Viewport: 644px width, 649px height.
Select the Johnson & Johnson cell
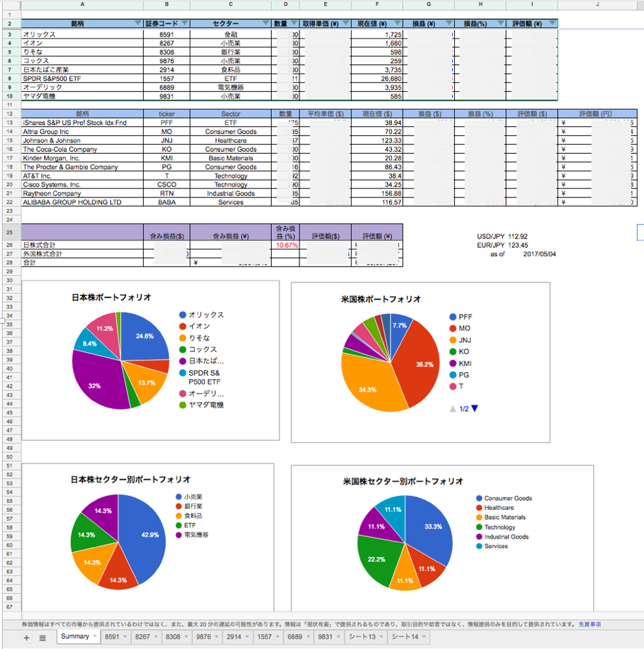coord(82,141)
